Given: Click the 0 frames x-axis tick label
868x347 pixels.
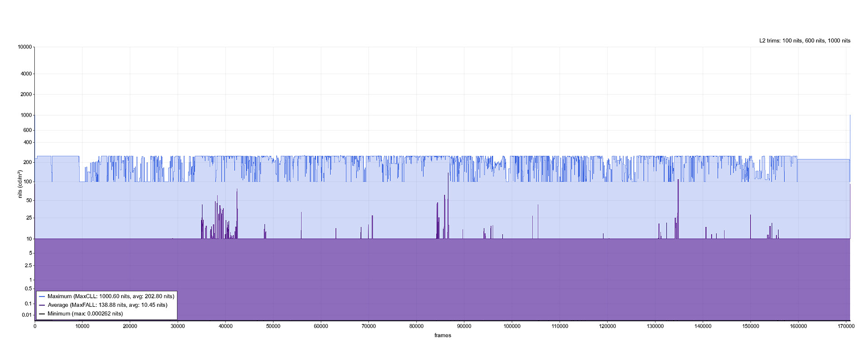Looking at the screenshot, I should (x=35, y=326).
